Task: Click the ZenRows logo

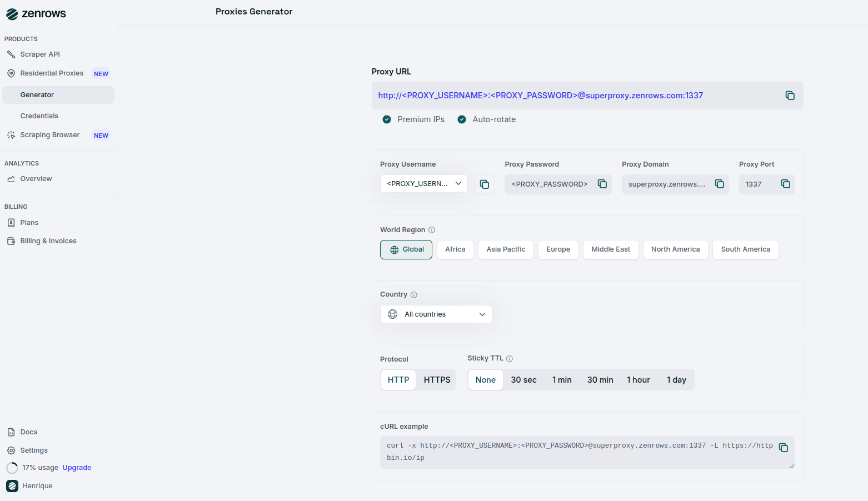Action: tap(36, 14)
